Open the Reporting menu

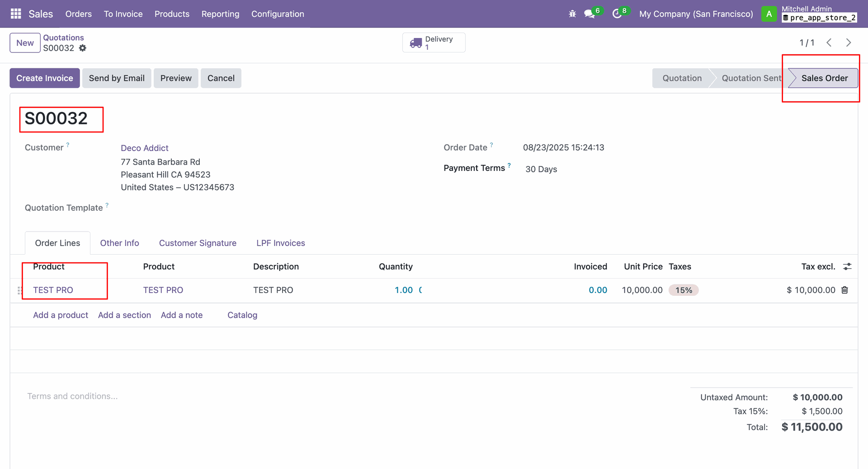pyautogui.click(x=220, y=14)
